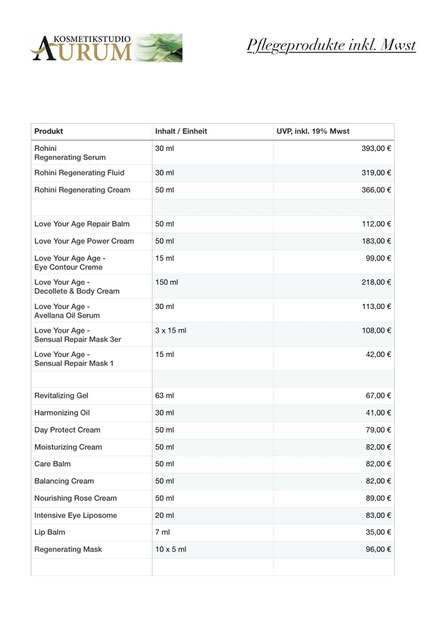Select the UVP inkl. 19% Mwst header
430x623 pixels.
coord(313,131)
